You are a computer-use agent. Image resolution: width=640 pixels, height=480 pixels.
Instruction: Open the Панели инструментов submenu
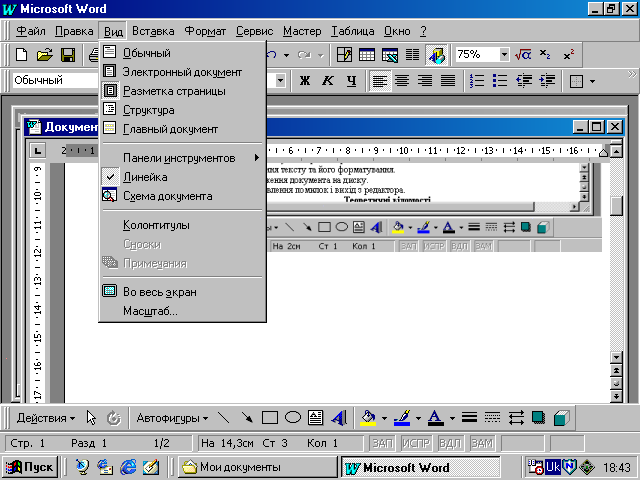click(182, 158)
